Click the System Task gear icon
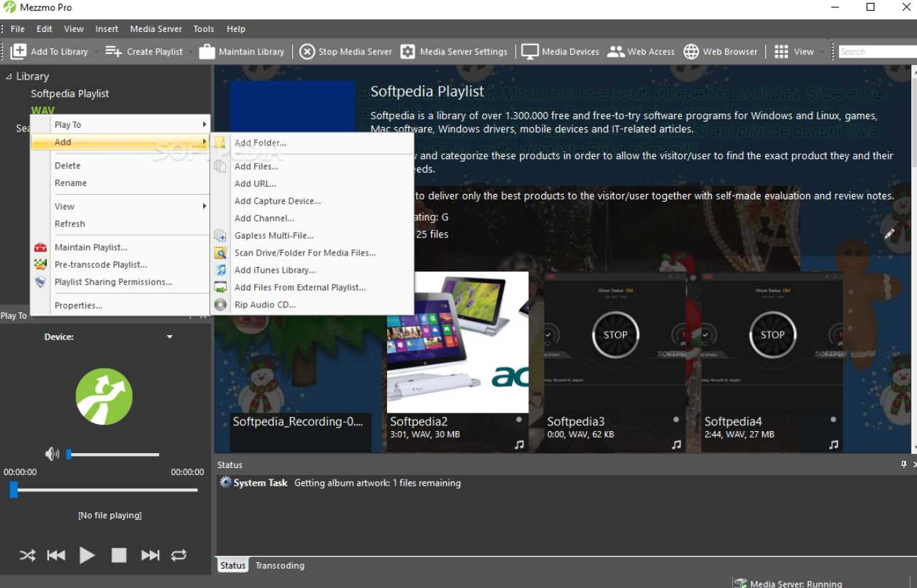The width and height of the screenshot is (917, 588). click(225, 482)
